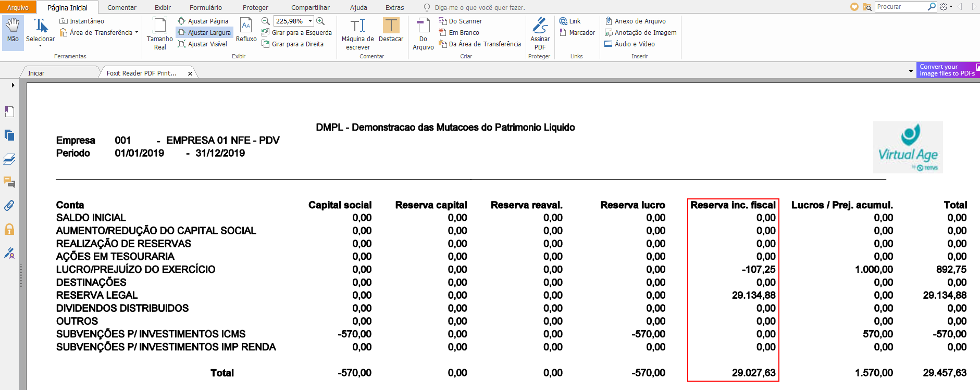Switch to Refluxo reflow view
Screen dimensions: 980x390
pyautogui.click(x=246, y=30)
